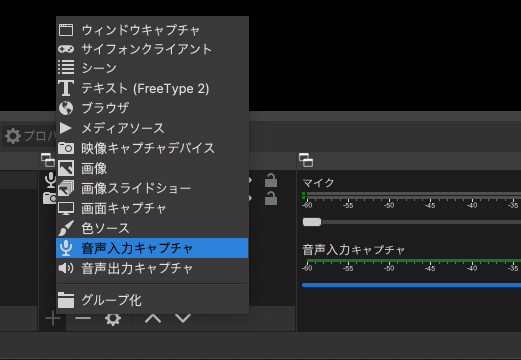Pop out the audio mixer dock
The image size is (521, 360).
(x=306, y=160)
